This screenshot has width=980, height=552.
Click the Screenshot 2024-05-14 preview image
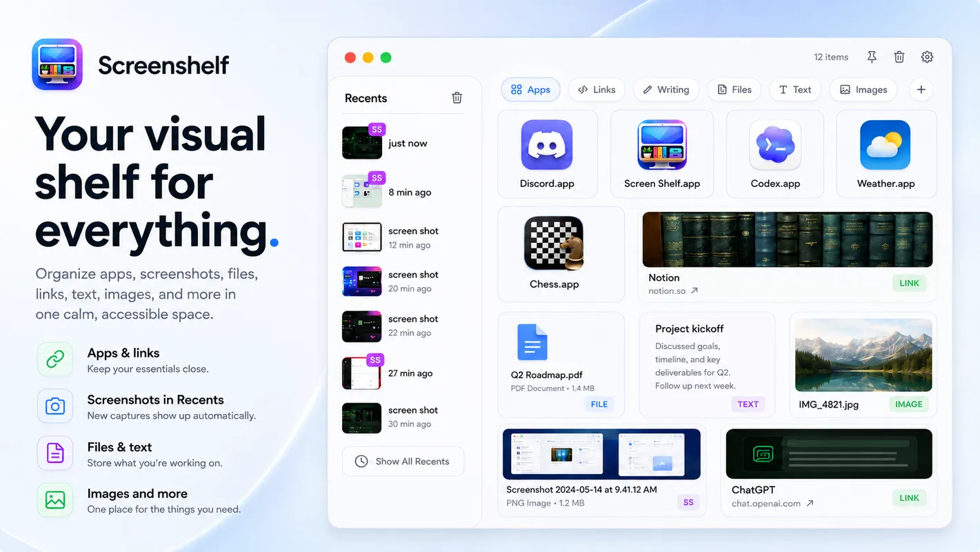[601, 454]
